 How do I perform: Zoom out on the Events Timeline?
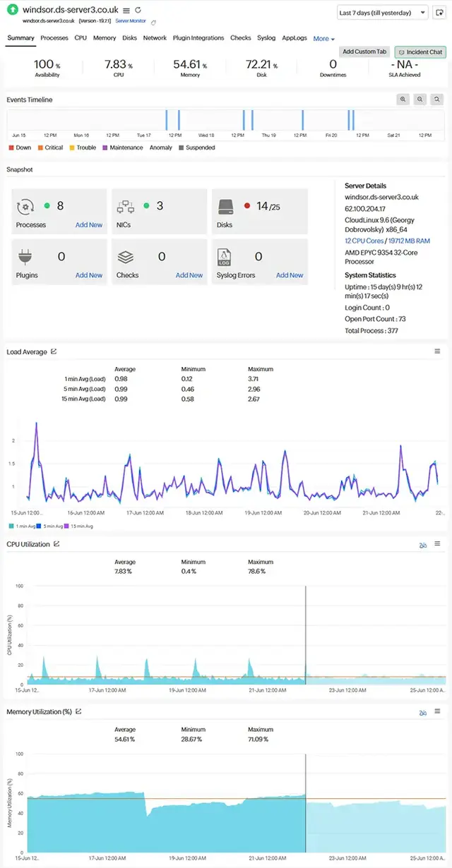[x=421, y=100]
